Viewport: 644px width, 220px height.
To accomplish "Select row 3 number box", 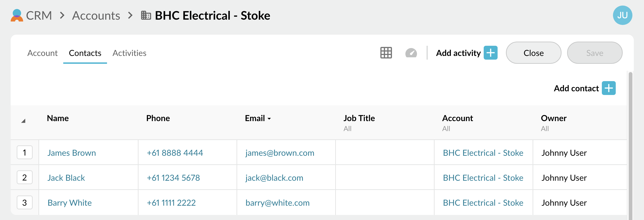I will click(25, 202).
